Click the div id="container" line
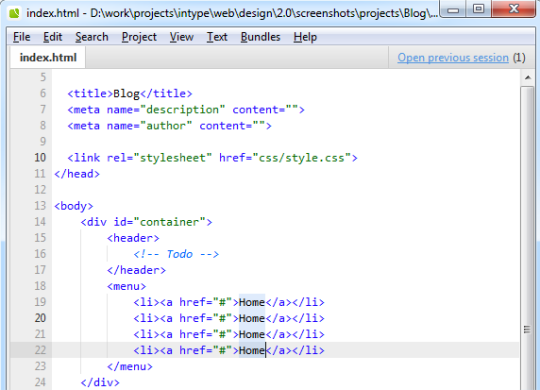The width and height of the screenshot is (540, 390). [x=146, y=222]
